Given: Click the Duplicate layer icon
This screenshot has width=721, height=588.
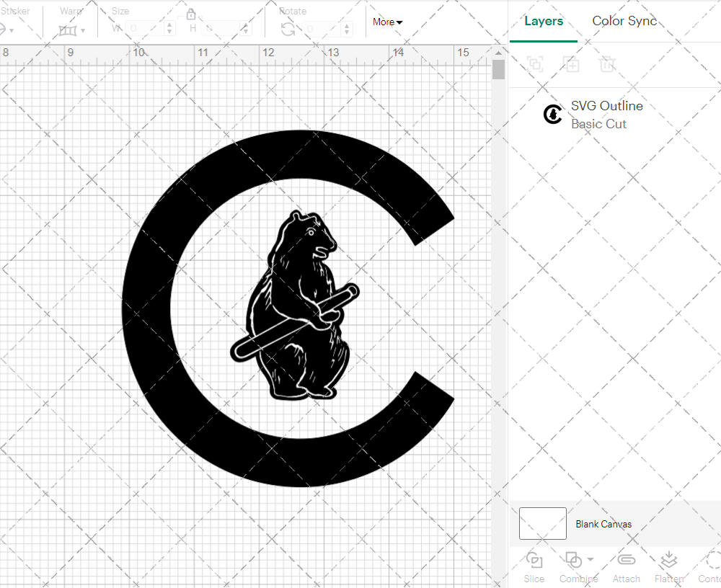Looking at the screenshot, I should click(571, 64).
